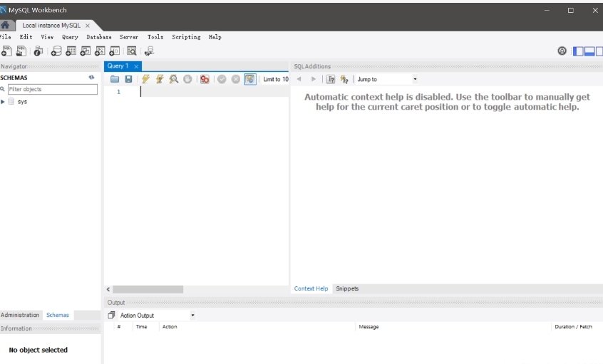Open the Database menu

pyautogui.click(x=99, y=37)
